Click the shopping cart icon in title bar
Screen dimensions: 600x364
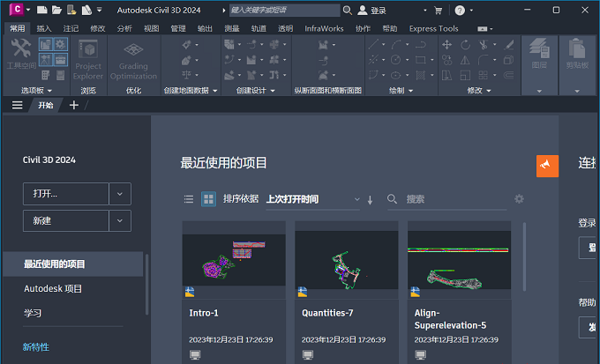click(x=439, y=11)
